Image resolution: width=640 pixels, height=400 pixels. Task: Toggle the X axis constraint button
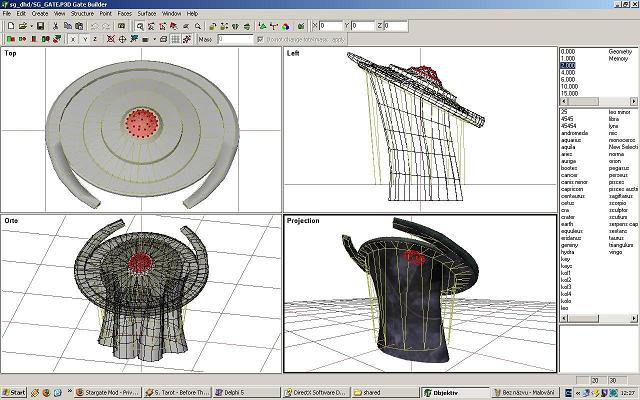(x=73, y=39)
